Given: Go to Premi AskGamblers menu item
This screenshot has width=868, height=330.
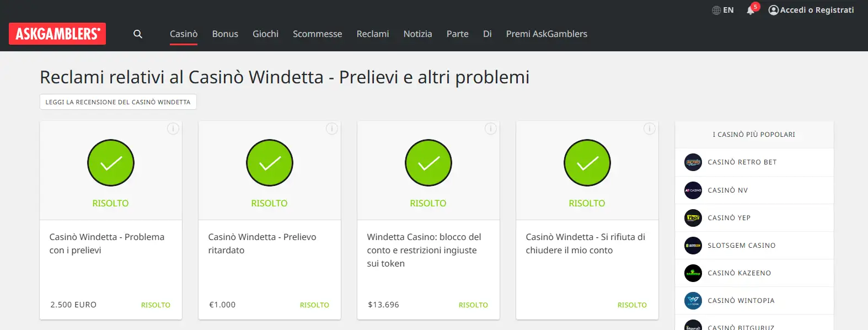Looking at the screenshot, I should 546,34.
